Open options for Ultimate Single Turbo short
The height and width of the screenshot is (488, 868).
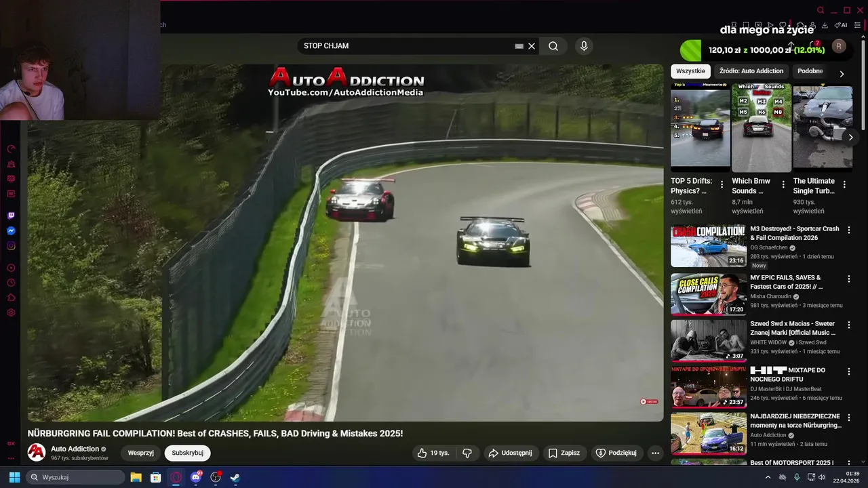[844, 184]
